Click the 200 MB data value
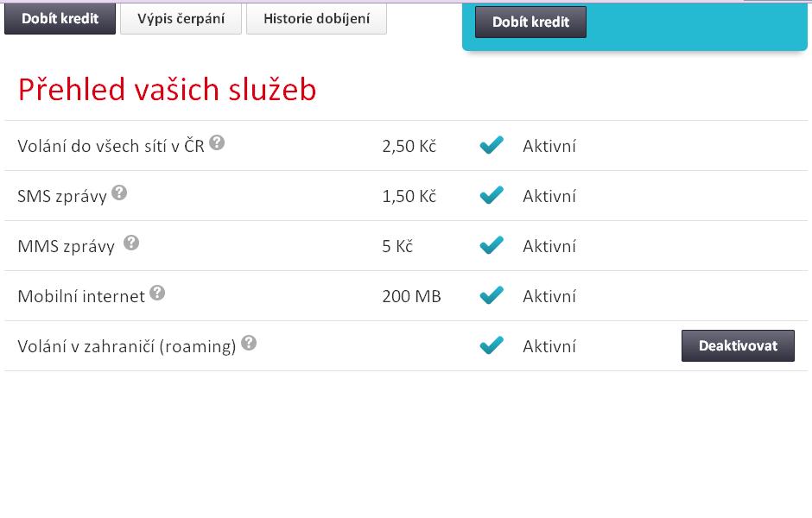812x518 pixels. click(411, 296)
